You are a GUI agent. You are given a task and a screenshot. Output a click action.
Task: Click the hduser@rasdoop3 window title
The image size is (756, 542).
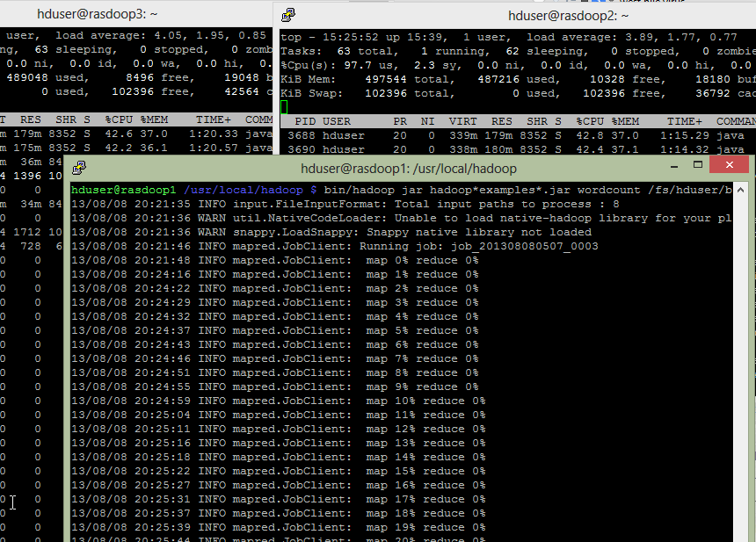(x=97, y=14)
